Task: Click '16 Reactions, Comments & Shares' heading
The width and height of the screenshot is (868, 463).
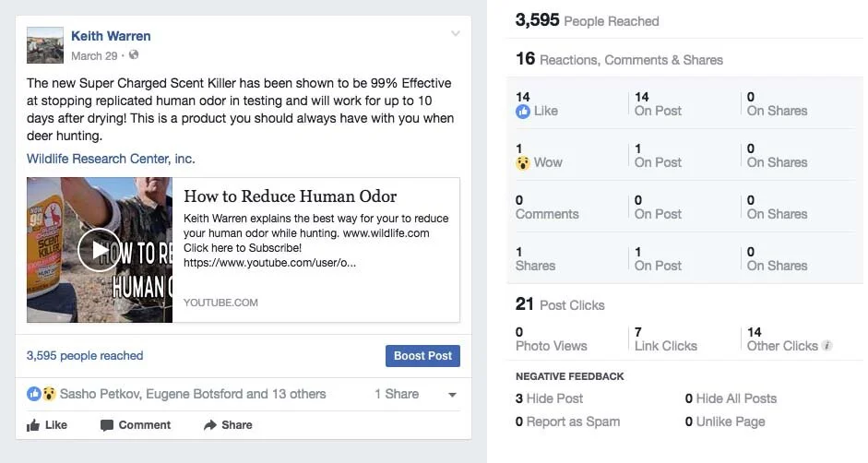Action: (x=620, y=59)
